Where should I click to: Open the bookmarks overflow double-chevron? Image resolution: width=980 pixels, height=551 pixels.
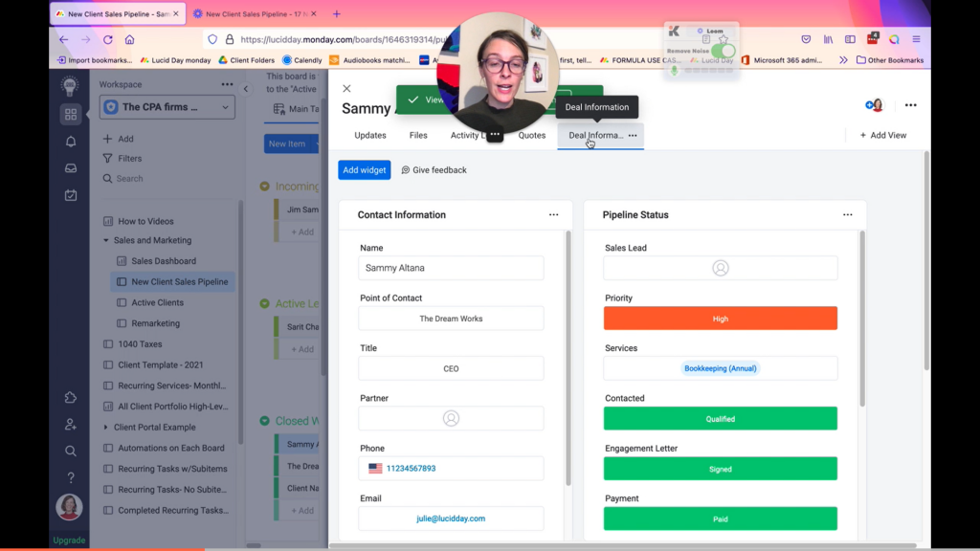pyautogui.click(x=843, y=60)
